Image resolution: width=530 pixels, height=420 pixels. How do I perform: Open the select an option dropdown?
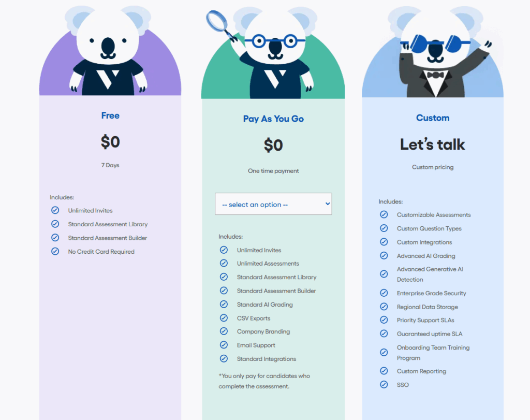click(273, 204)
